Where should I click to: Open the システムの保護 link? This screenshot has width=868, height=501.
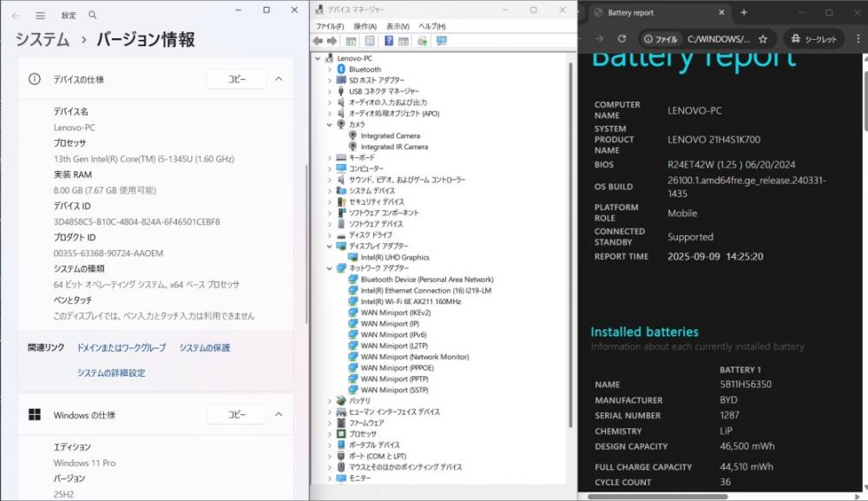[204, 347]
